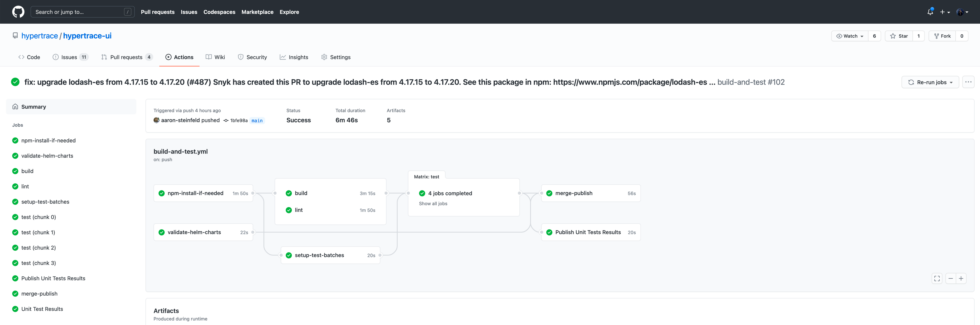Image resolution: width=980 pixels, height=325 pixels.
Task: Open artifacts count 5 link
Action: point(388,120)
